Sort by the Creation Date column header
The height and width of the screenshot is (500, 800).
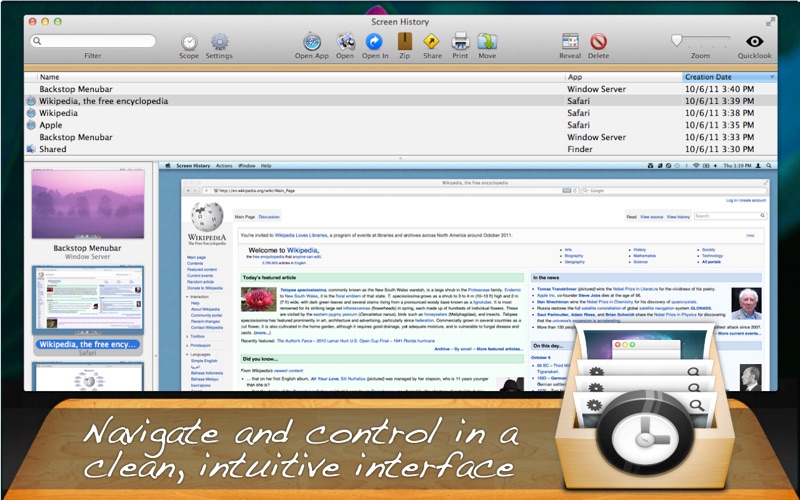pos(730,77)
